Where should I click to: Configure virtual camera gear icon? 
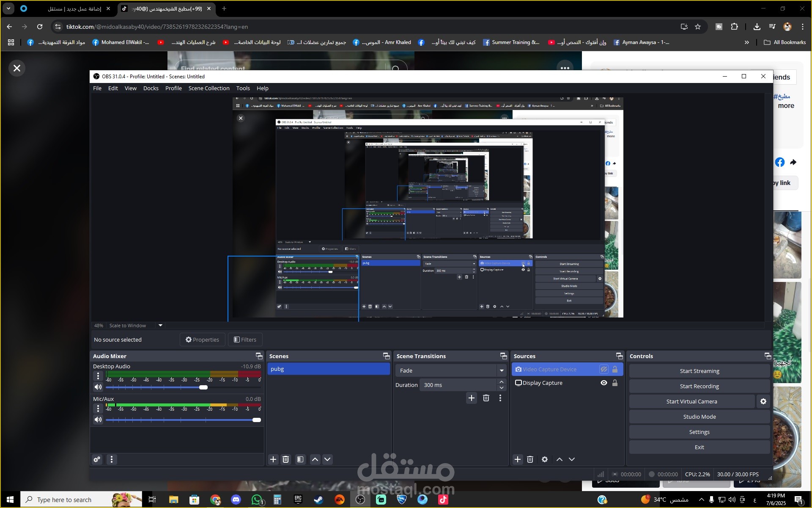coord(763,401)
